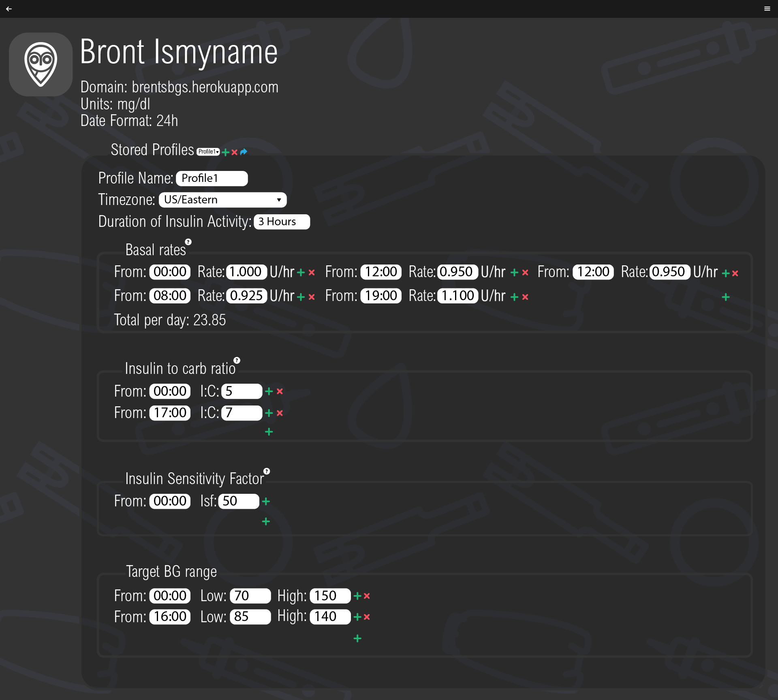Screen dimensions: 778x700
Task: Open the hamburger menu
Action: [767, 9]
